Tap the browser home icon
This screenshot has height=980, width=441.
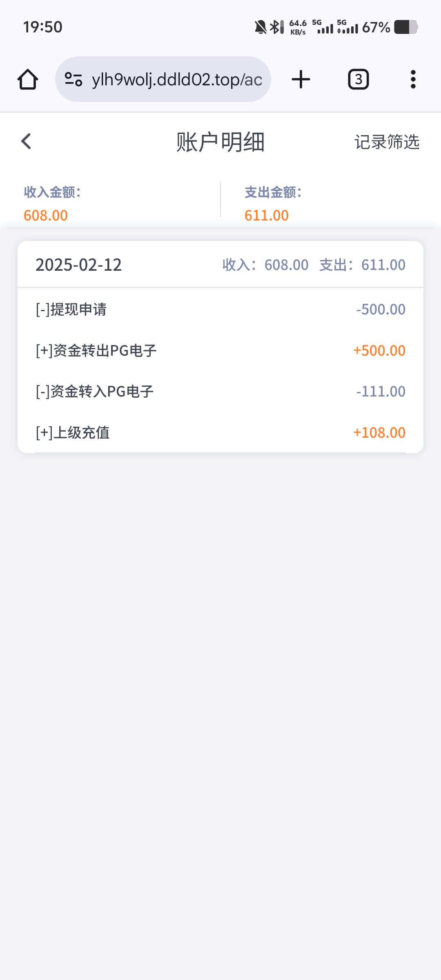point(28,79)
